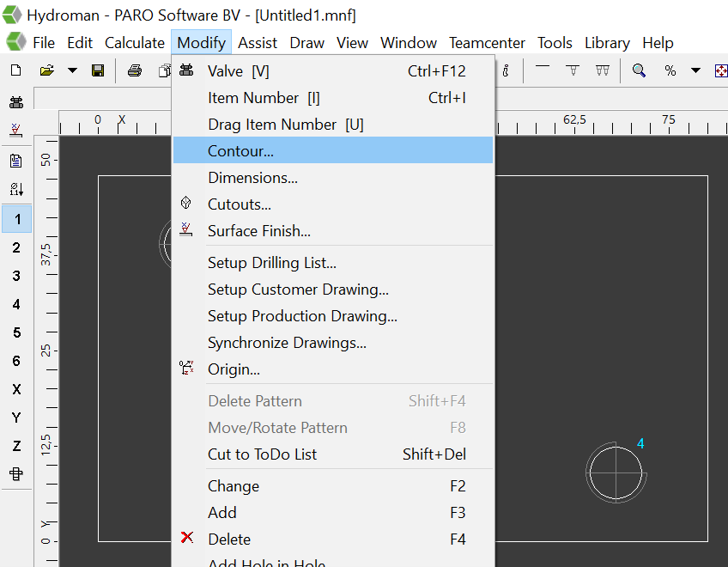The height and width of the screenshot is (567, 728).
Task: Choose Valve [V] from Modify menu
Action: pyautogui.click(x=333, y=70)
